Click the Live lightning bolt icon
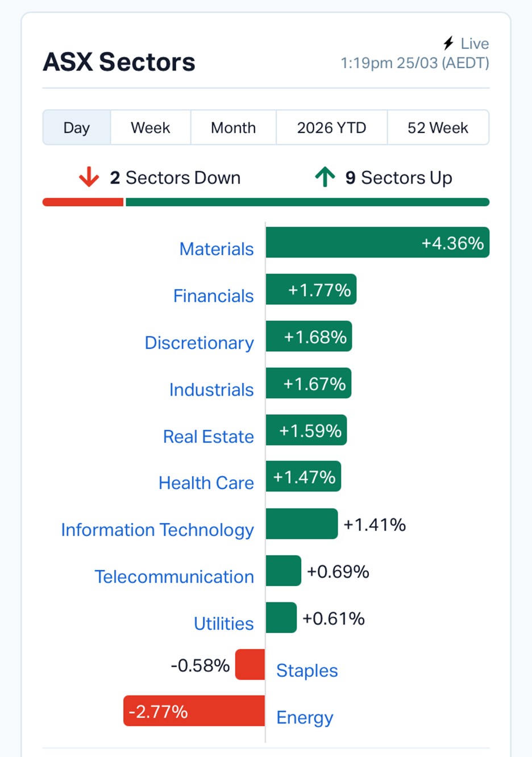Viewport: 532px width, 757px height. click(x=448, y=43)
